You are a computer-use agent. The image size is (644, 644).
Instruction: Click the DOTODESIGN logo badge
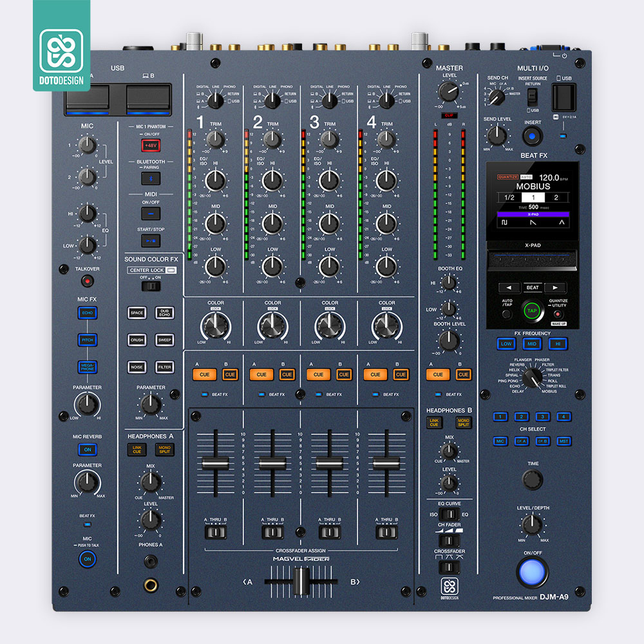click(62, 46)
